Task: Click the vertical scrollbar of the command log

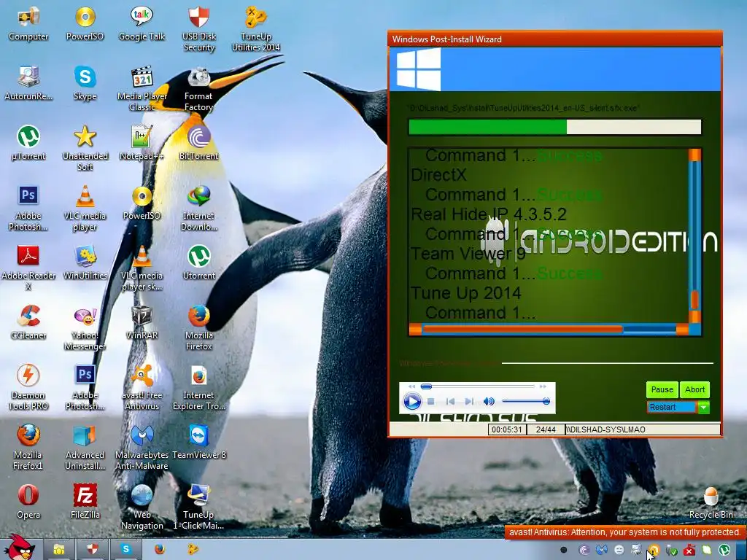Action: [694, 236]
